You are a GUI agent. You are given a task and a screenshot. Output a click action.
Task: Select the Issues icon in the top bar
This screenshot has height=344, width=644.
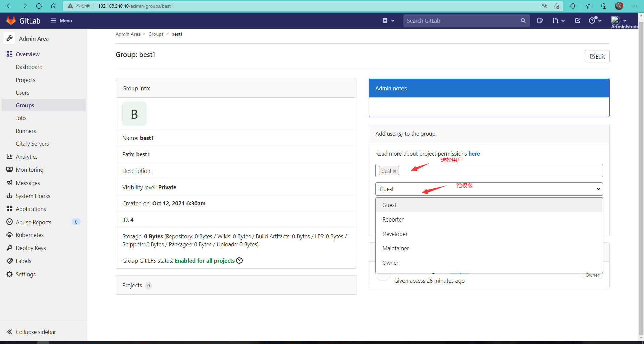540,20
